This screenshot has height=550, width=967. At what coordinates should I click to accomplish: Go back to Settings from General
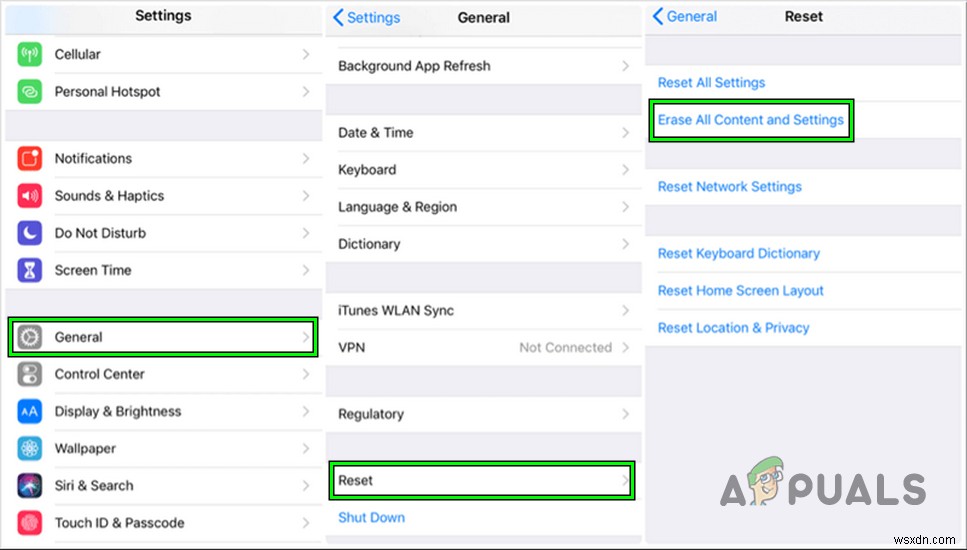[367, 17]
